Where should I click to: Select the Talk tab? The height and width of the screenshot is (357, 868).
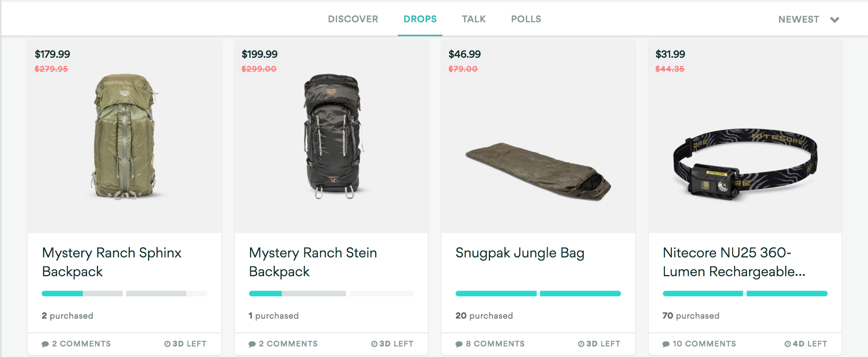(x=473, y=19)
